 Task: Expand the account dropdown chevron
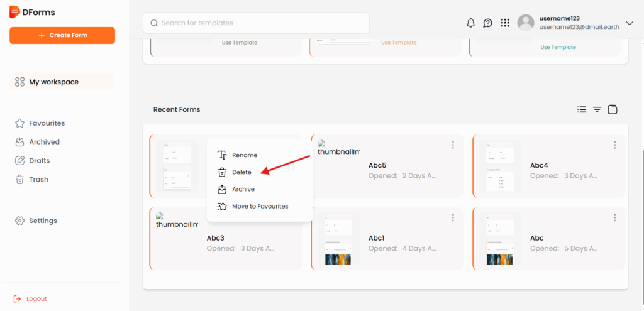coord(630,23)
